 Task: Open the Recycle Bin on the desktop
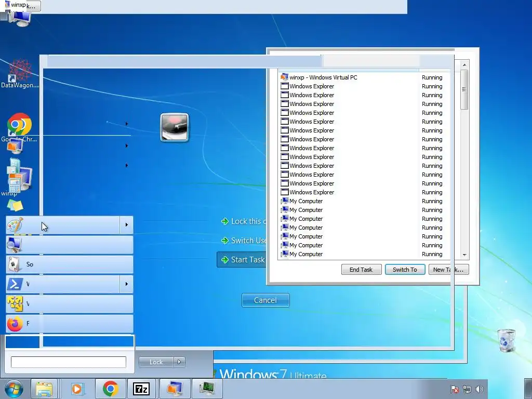pyautogui.click(x=507, y=340)
